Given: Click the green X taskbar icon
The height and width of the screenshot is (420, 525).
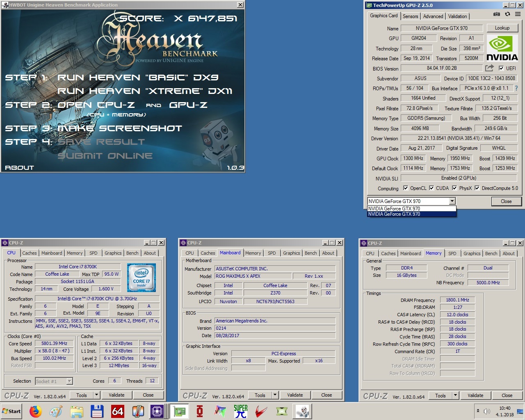Looking at the screenshot, I should click(282, 411).
